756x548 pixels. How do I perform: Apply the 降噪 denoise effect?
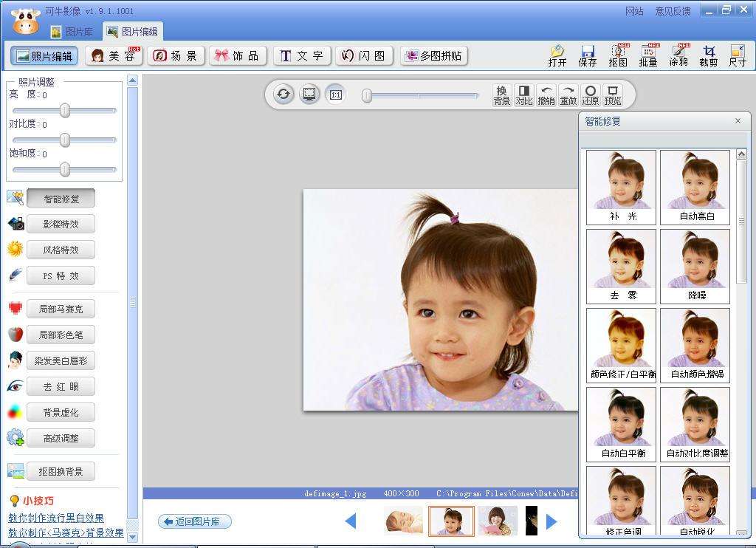(695, 267)
